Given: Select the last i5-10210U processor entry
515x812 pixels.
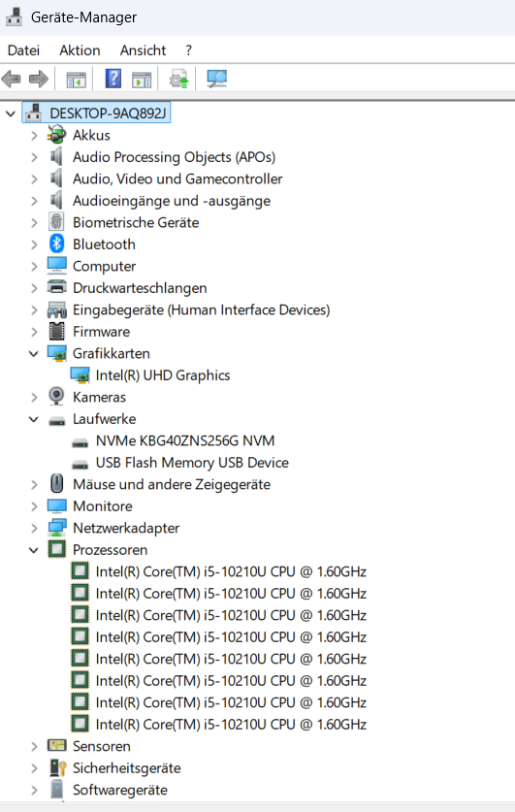Looking at the screenshot, I should coord(231,724).
